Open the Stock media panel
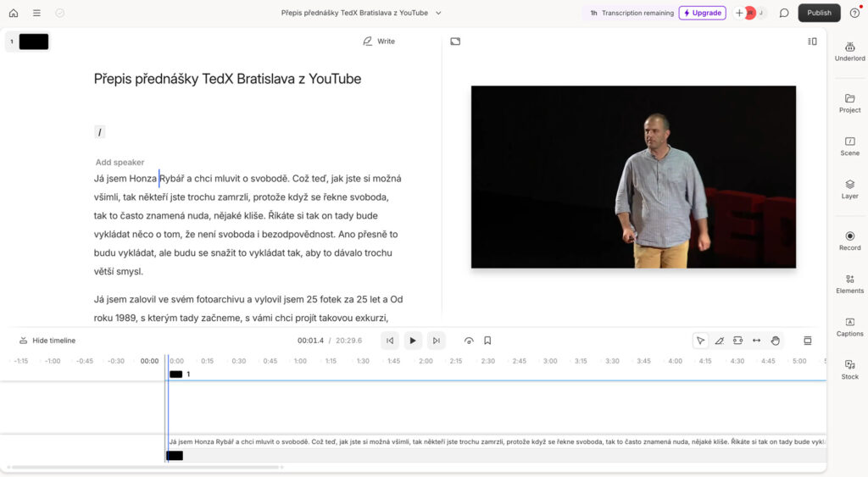Viewport: 868px width, 477px height. pos(849,369)
